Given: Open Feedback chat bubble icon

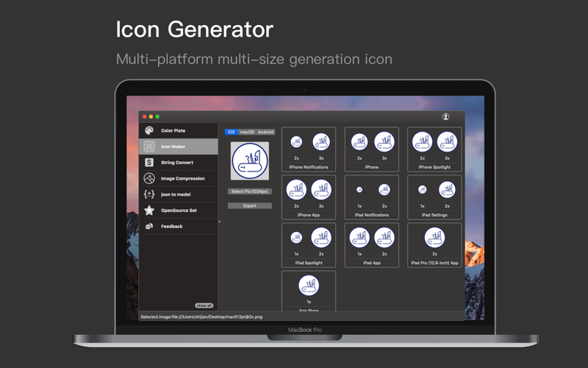Looking at the screenshot, I should click(149, 226).
